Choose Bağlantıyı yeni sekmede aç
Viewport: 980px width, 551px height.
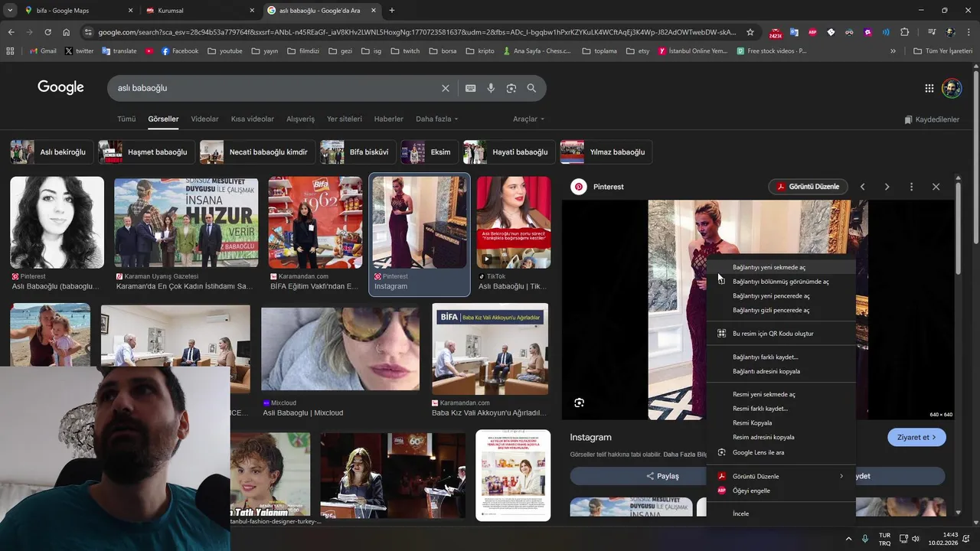click(781, 268)
